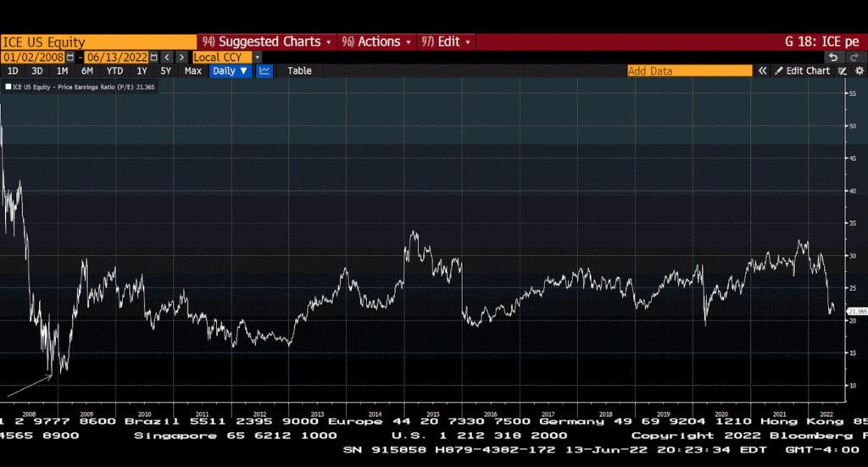868x467 pixels.
Task: Click the undo arrow icon
Action: pos(833,57)
